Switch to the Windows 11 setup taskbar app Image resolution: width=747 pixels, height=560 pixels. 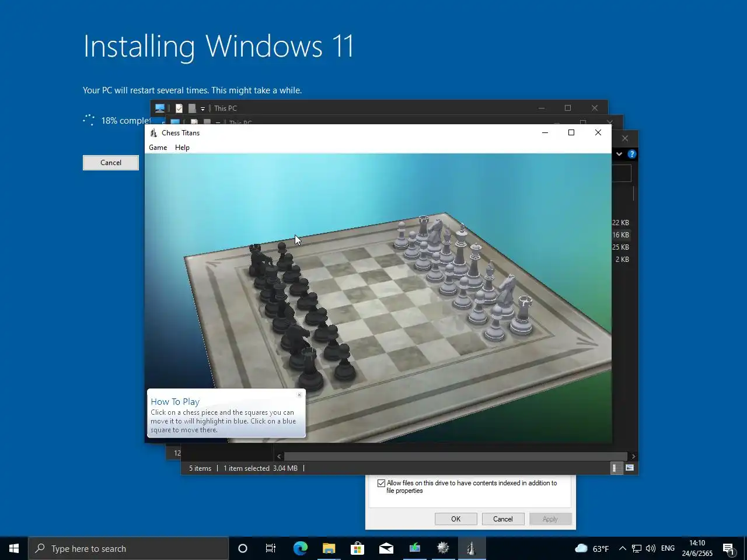(x=414, y=548)
